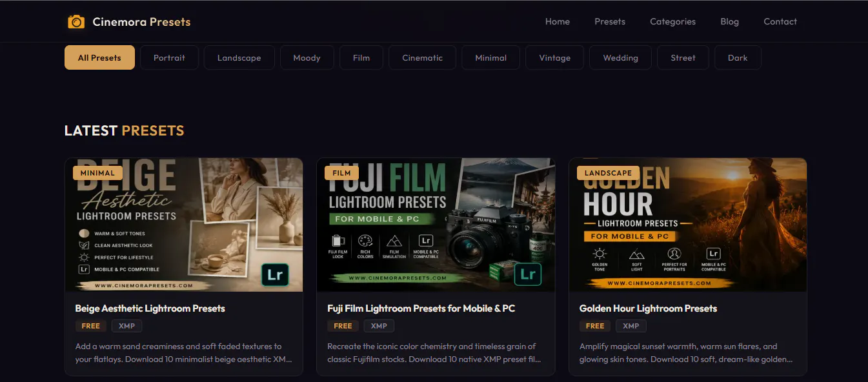Open Beige Aesthetic preset thumbnail
Image resolution: width=868 pixels, height=382 pixels.
point(184,225)
